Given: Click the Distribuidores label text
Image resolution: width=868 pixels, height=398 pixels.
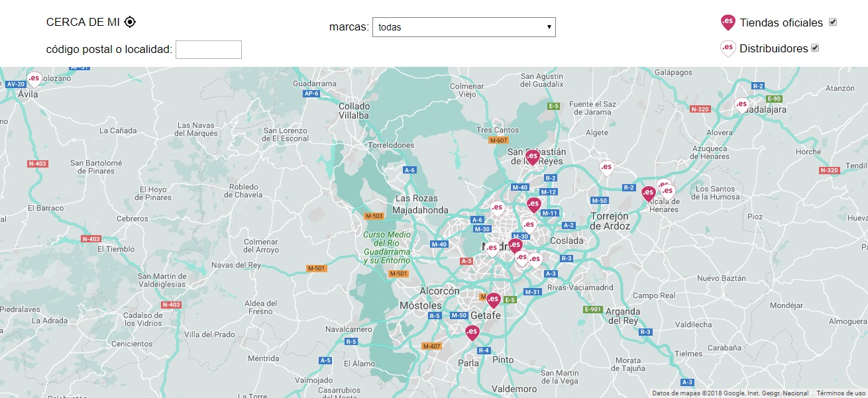Looking at the screenshot, I should (773, 48).
